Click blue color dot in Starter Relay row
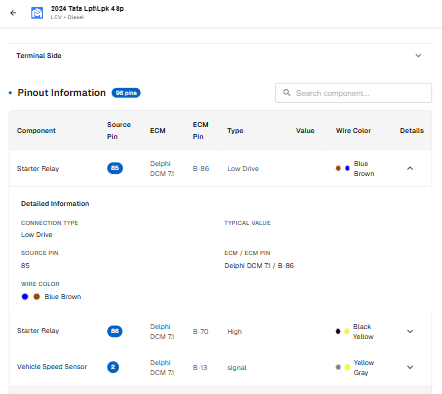The height and width of the screenshot is (394, 442). click(x=347, y=168)
